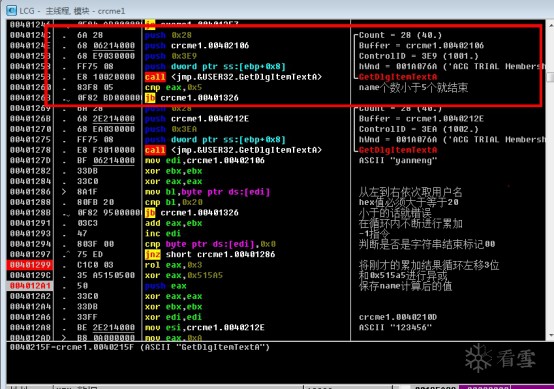Select instruction 'rol eax,0x3'
The height and width of the screenshot is (389, 554).
(x=173, y=265)
